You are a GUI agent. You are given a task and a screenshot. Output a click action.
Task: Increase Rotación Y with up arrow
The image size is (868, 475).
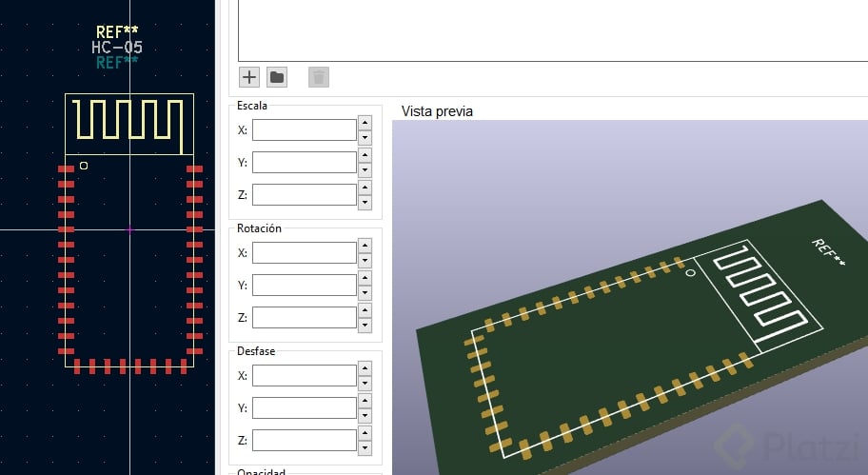pos(365,278)
